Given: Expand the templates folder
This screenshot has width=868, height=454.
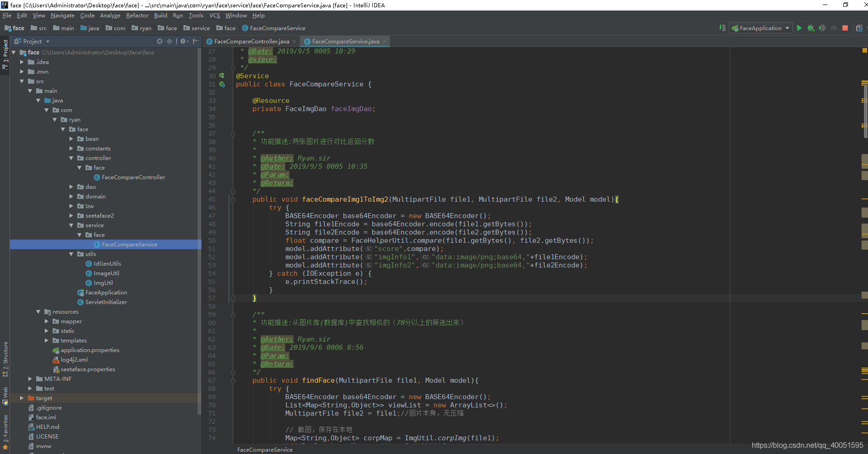Looking at the screenshot, I should [46, 341].
